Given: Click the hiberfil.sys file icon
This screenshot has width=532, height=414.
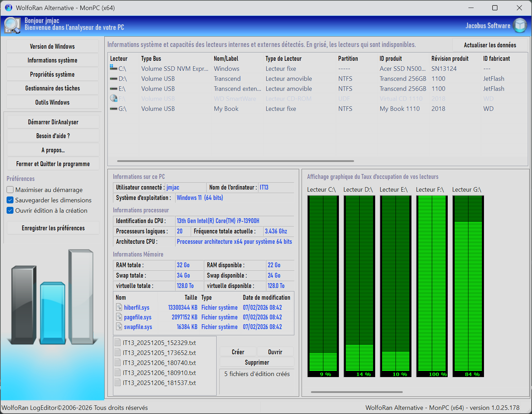Looking at the screenshot, I should point(119,307).
